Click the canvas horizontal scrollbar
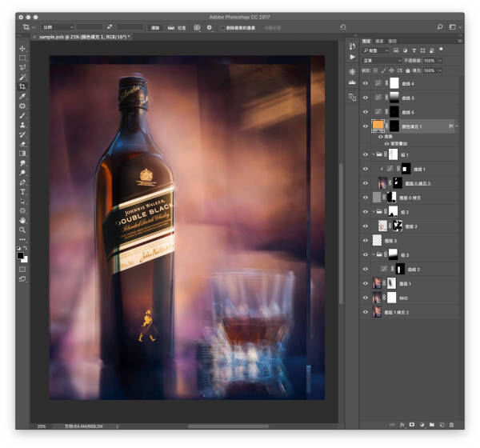 pyautogui.click(x=228, y=426)
